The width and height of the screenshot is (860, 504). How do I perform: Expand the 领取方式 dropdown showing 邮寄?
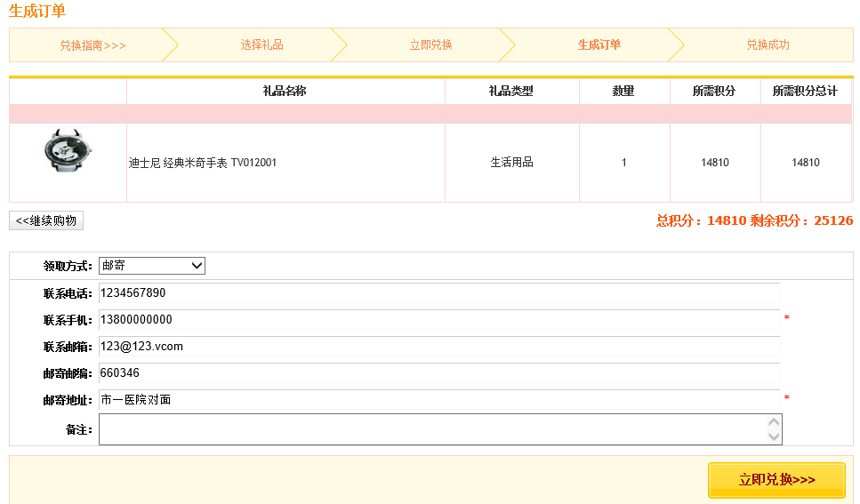pyautogui.click(x=152, y=266)
